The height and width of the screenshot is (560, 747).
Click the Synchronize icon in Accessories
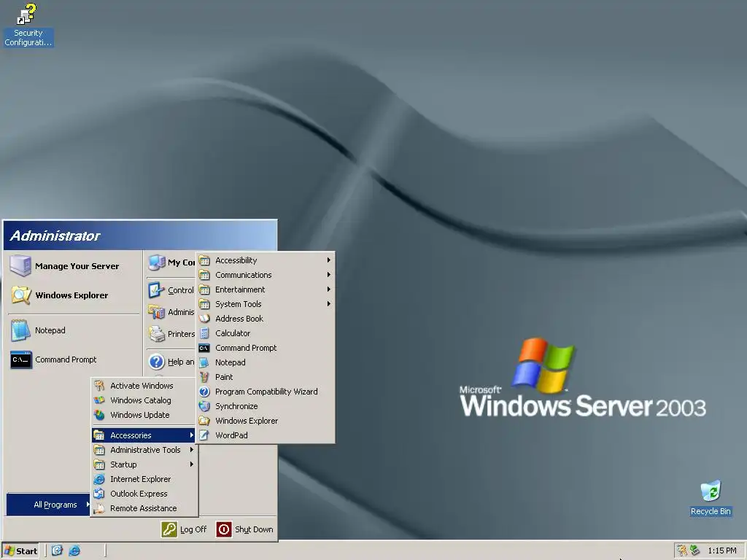coord(204,406)
